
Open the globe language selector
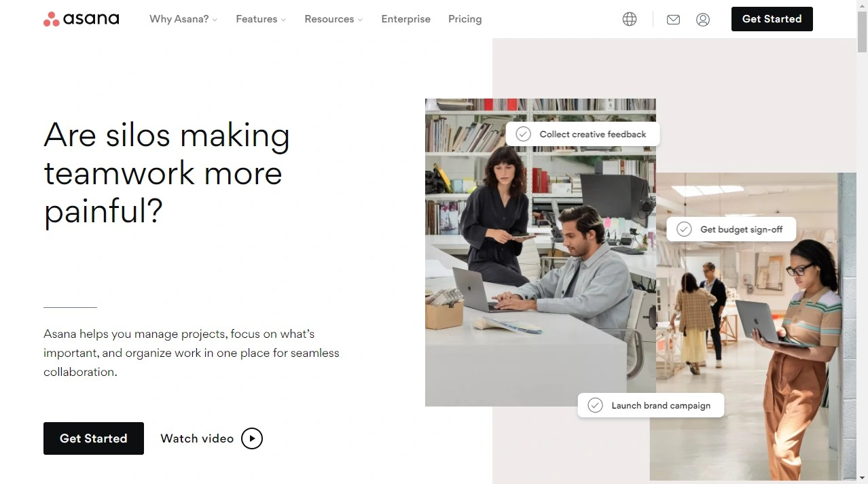click(630, 19)
